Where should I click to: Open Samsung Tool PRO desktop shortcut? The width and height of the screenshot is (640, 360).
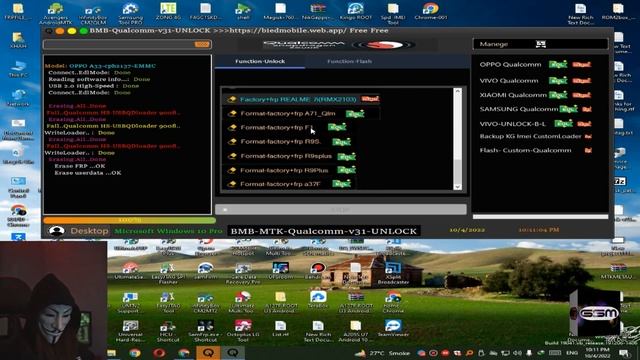click(130, 13)
